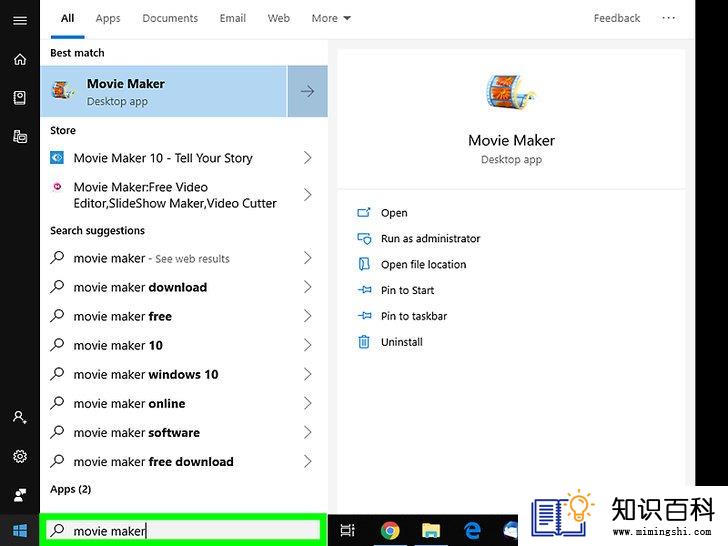Switch to the Apps tab
Screen dimensions: 728x546
(x=108, y=18)
